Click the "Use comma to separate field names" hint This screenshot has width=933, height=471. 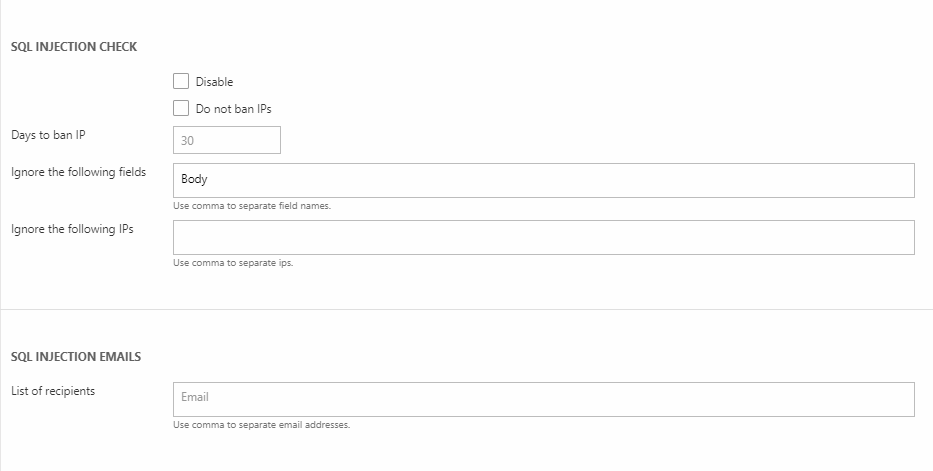252,206
